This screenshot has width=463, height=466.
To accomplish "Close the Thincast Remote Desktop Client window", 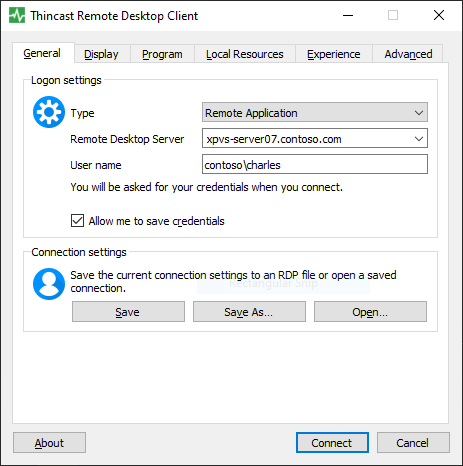I will click(439, 15).
